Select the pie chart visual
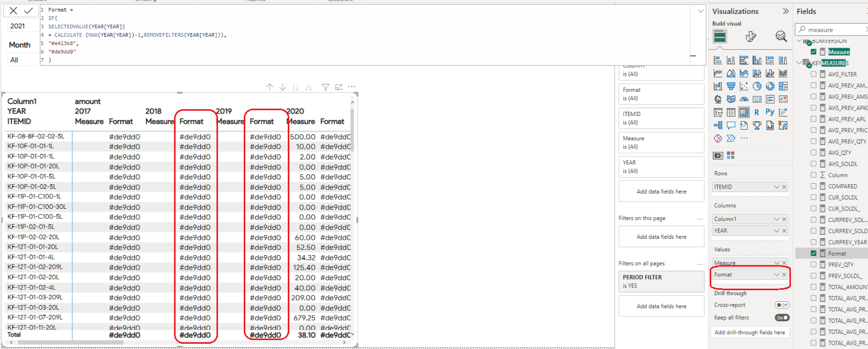 757,86
